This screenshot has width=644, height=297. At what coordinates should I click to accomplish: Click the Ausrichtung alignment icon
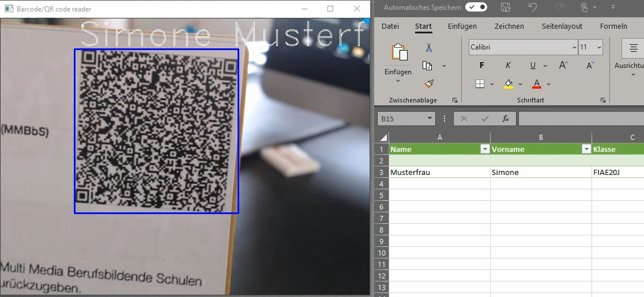tap(633, 48)
